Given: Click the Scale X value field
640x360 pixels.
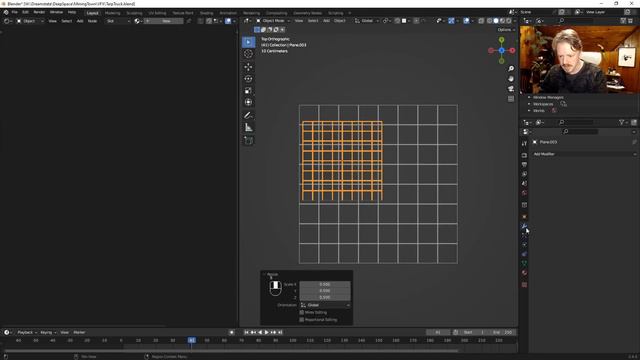Looking at the screenshot, I should click(x=325, y=284).
